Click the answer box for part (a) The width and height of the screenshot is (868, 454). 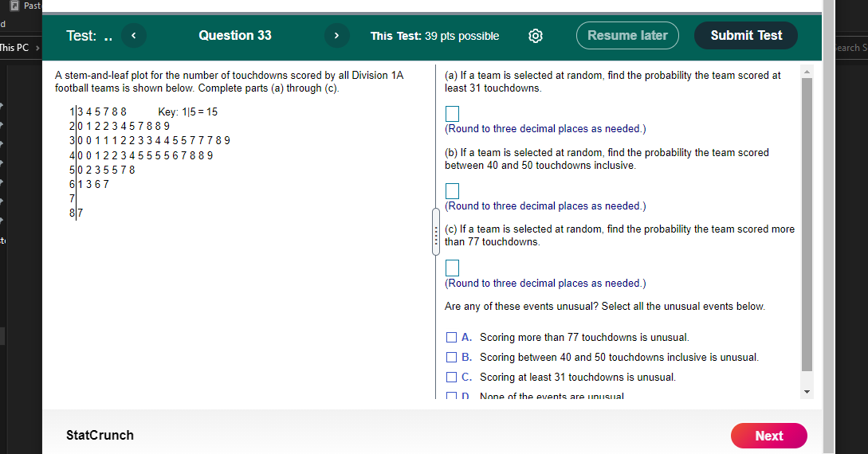pyautogui.click(x=452, y=114)
